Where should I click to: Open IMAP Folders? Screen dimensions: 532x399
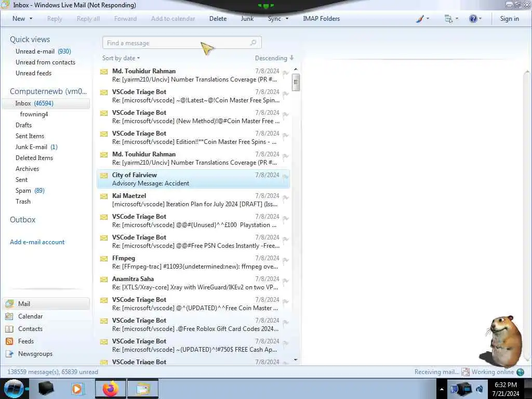pyautogui.click(x=321, y=19)
